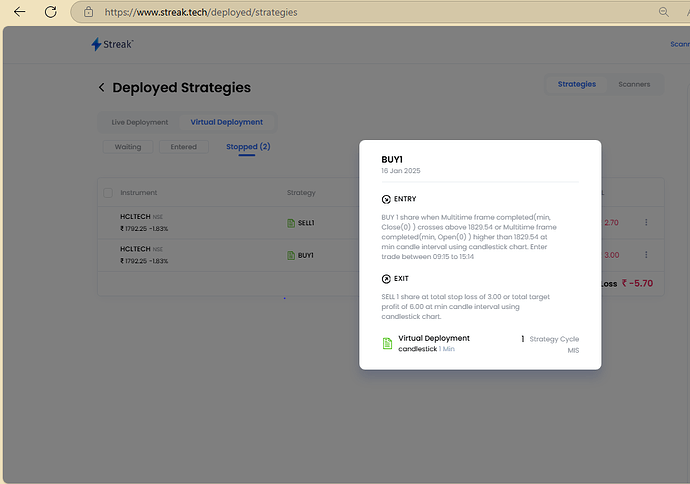This screenshot has height=484, width=690.
Task: Click the 1 Min candle interval text
Action: click(x=447, y=349)
